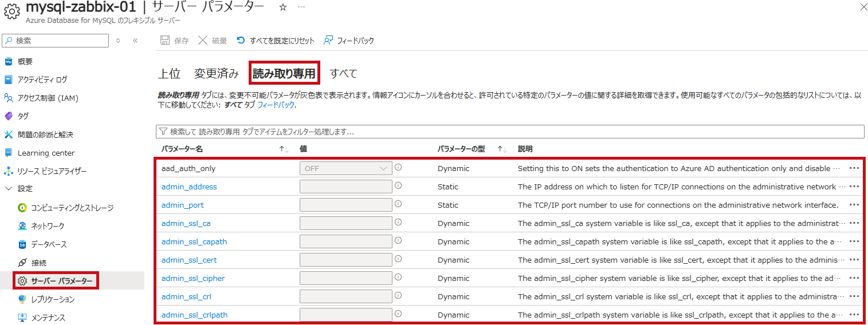Click info icon for admin_address
The height and width of the screenshot is (325, 868).
[x=398, y=186]
